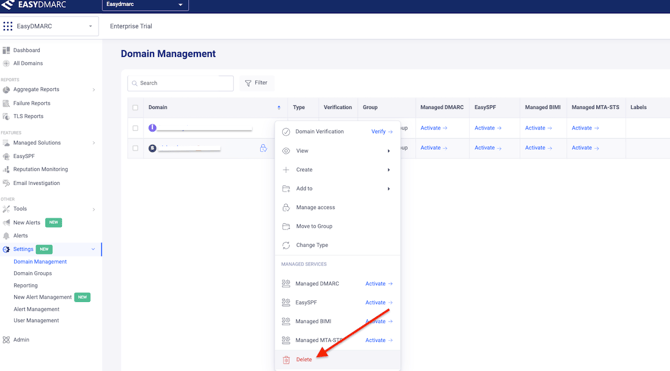Activate Managed DMARC in context menu

(x=379, y=284)
